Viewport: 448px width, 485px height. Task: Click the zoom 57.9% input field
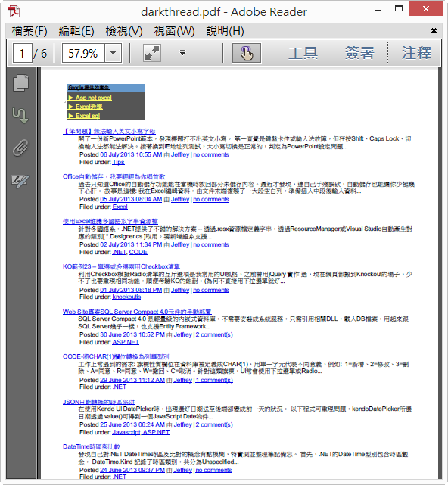tap(83, 53)
